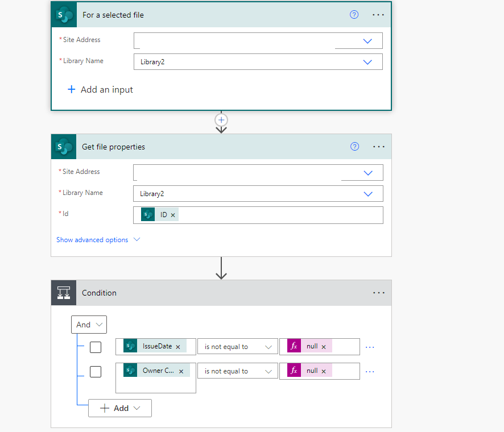Remove null expression in Owner row
Image resolution: width=504 pixels, height=432 pixels.
[x=324, y=371]
